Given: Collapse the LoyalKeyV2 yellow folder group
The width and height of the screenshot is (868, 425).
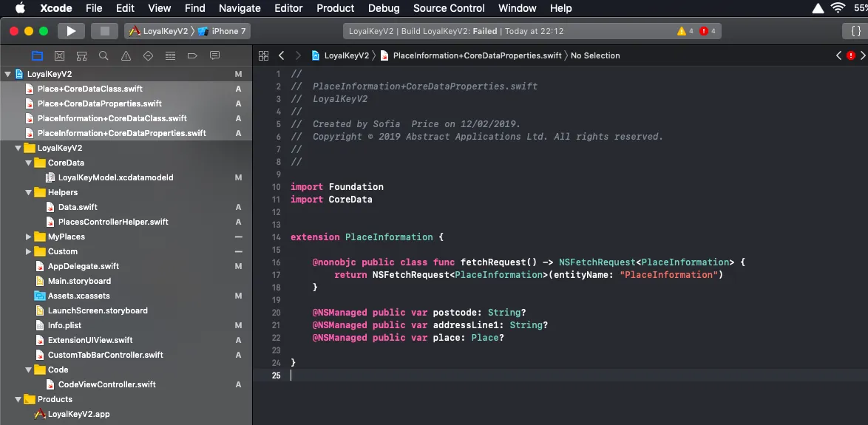Looking at the screenshot, I should tap(18, 149).
